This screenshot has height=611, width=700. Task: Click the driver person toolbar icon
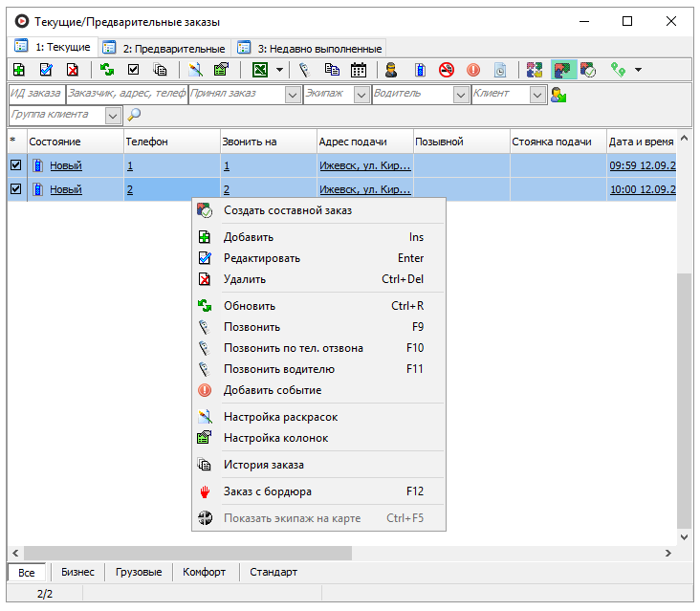coord(390,70)
